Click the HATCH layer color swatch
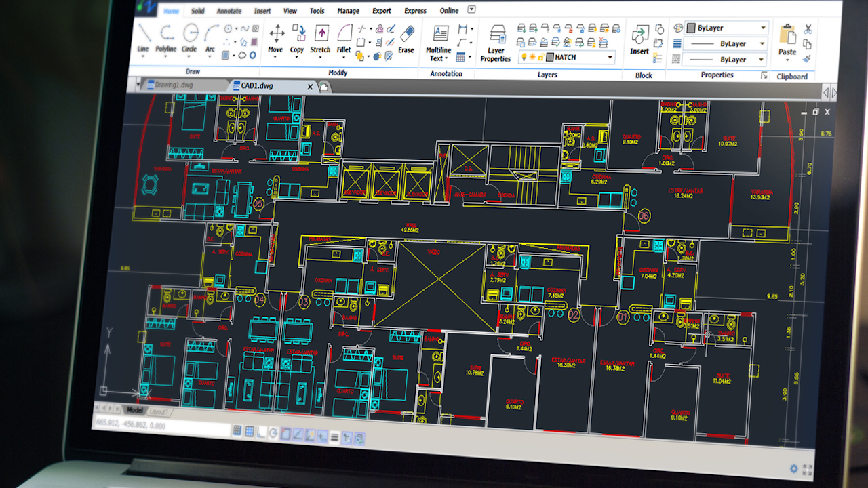The image size is (868, 488). (549, 57)
